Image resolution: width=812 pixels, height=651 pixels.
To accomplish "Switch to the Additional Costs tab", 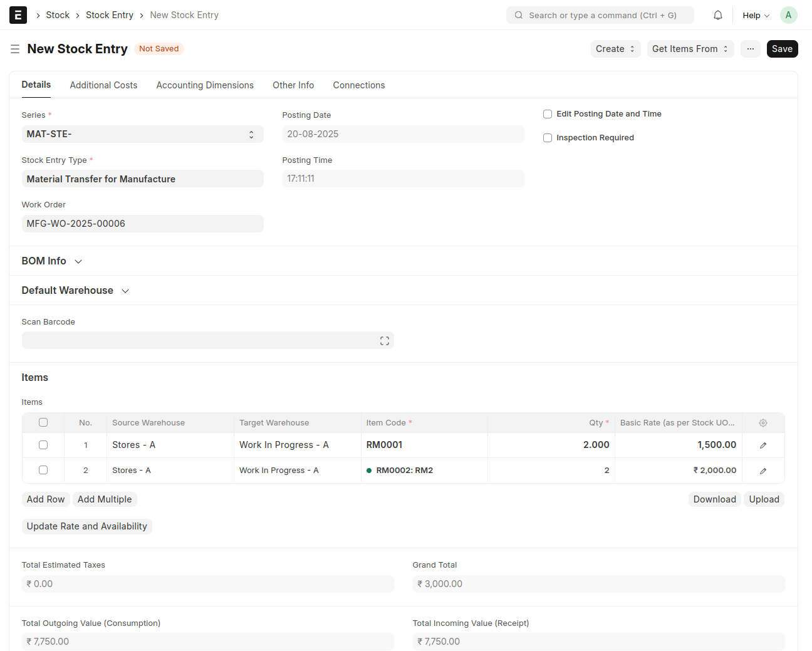I will (103, 85).
